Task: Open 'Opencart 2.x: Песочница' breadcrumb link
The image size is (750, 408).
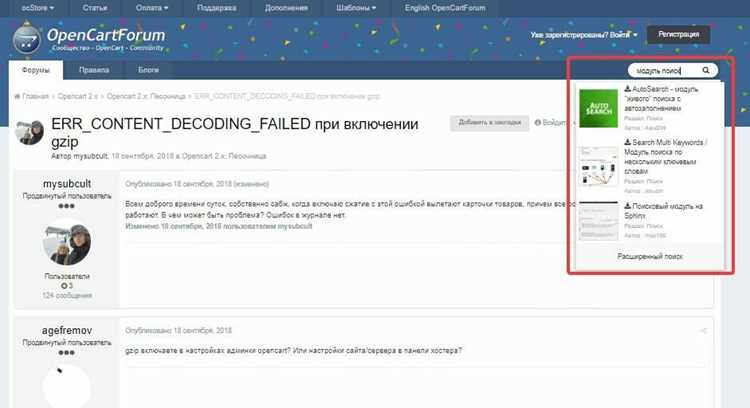Action: pyautogui.click(x=146, y=96)
